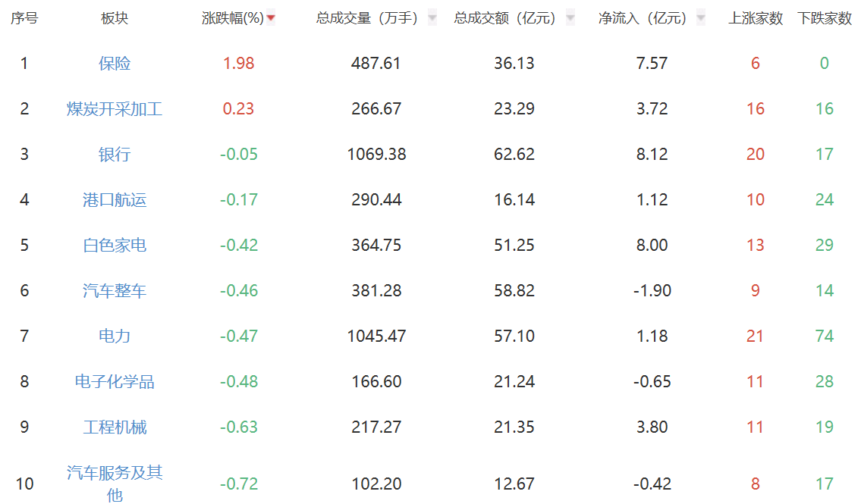The width and height of the screenshot is (861, 504).
Task: Open the 保险 sector link
Action: [115, 64]
